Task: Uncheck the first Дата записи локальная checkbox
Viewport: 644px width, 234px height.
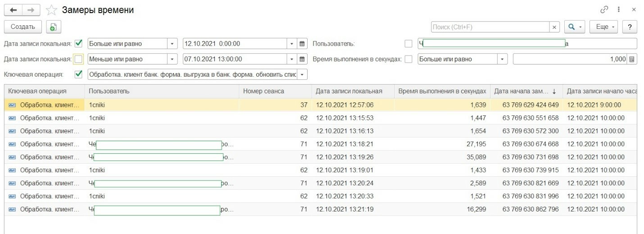Action: pyautogui.click(x=78, y=44)
